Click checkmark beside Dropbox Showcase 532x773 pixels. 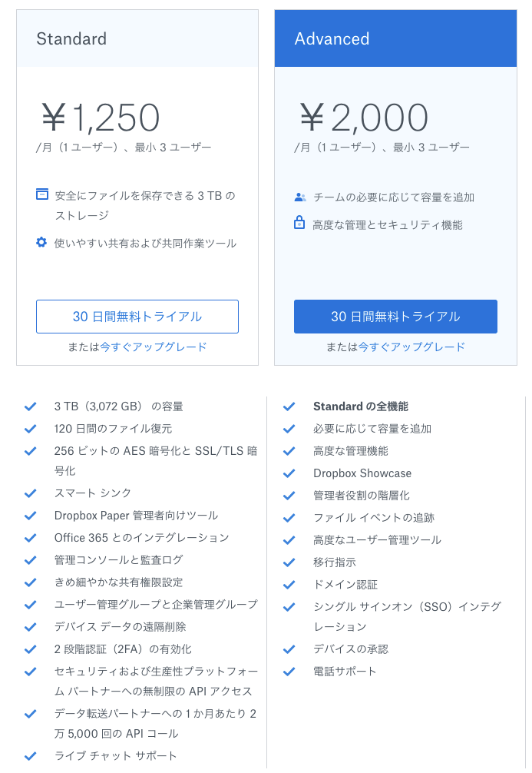pos(289,473)
